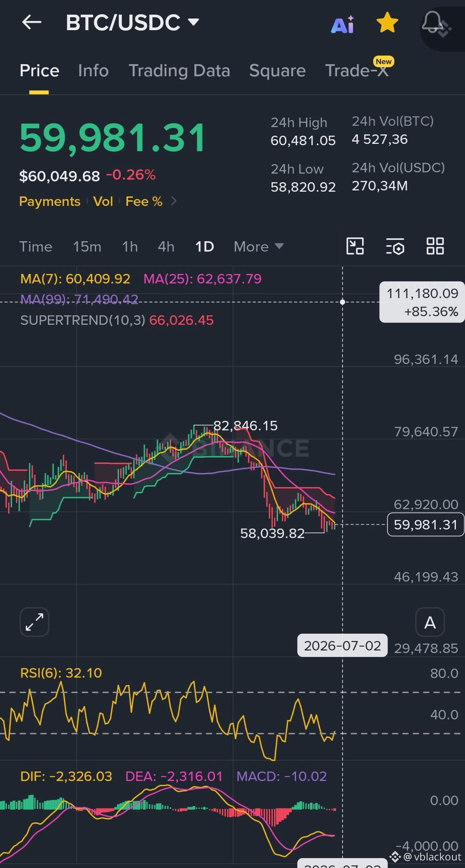Open the Square tab

click(278, 71)
